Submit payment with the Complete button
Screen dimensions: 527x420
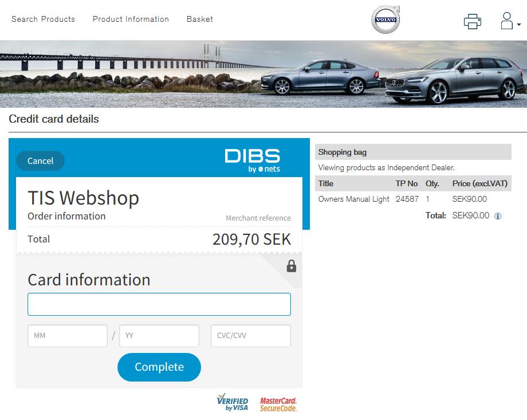click(159, 367)
